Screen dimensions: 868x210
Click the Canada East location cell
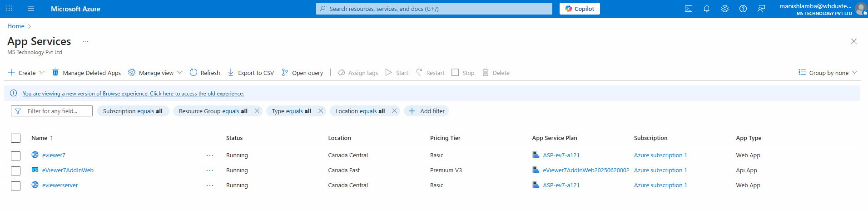pos(344,170)
